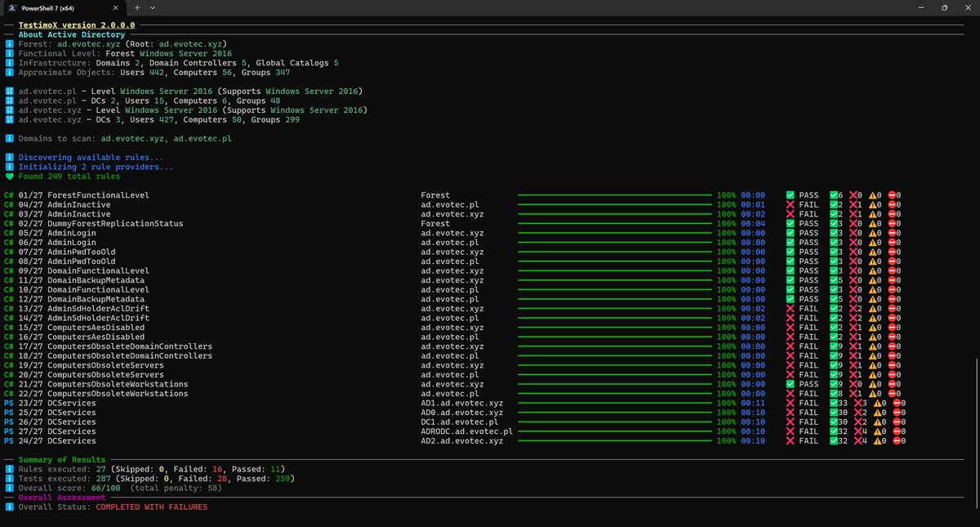Click info icon beside Overall score line
Screen dimensions: 980x527
(9, 489)
